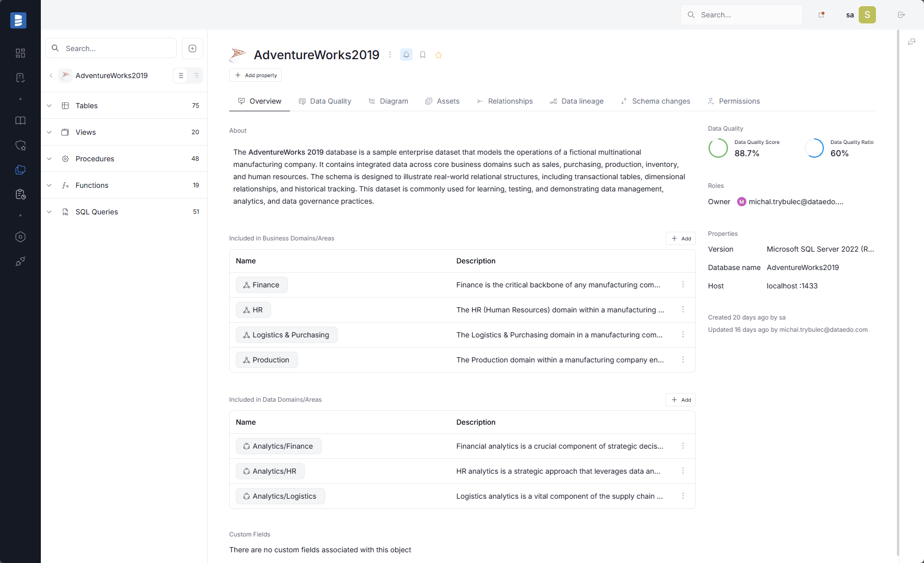Click Add in Business Domains/Areas section
924x563 pixels.
pyautogui.click(x=680, y=238)
